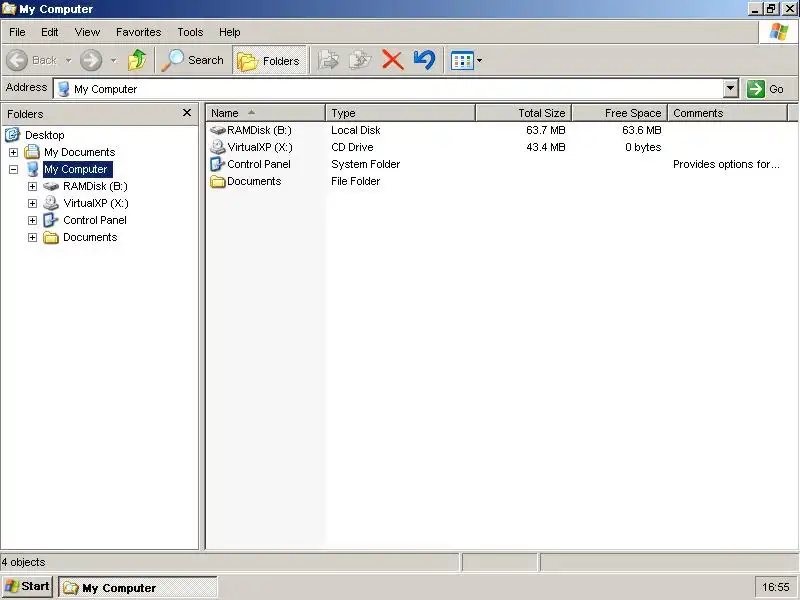This screenshot has width=800, height=600.
Task: Expand RAMDisk (B:) in the tree
Action: [x=32, y=186]
